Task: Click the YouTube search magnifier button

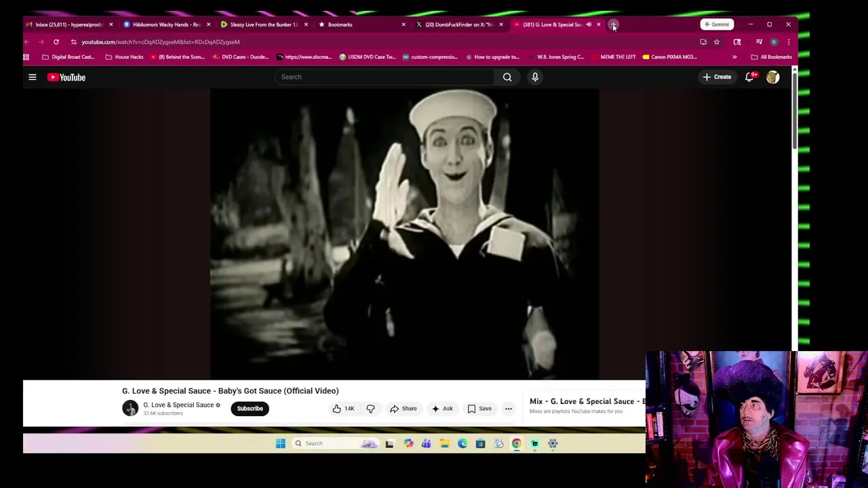Action: pyautogui.click(x=507, y=77)
